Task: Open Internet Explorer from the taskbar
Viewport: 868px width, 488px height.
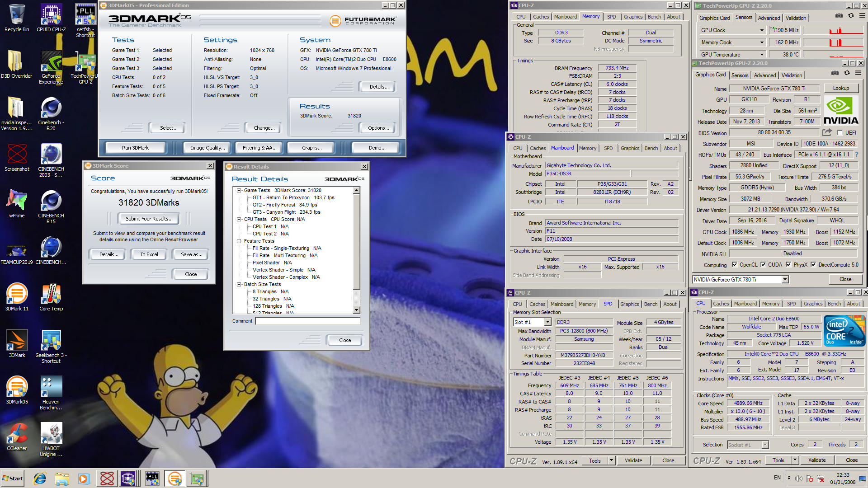Action: pyautogui.click(x=40, y=479)
